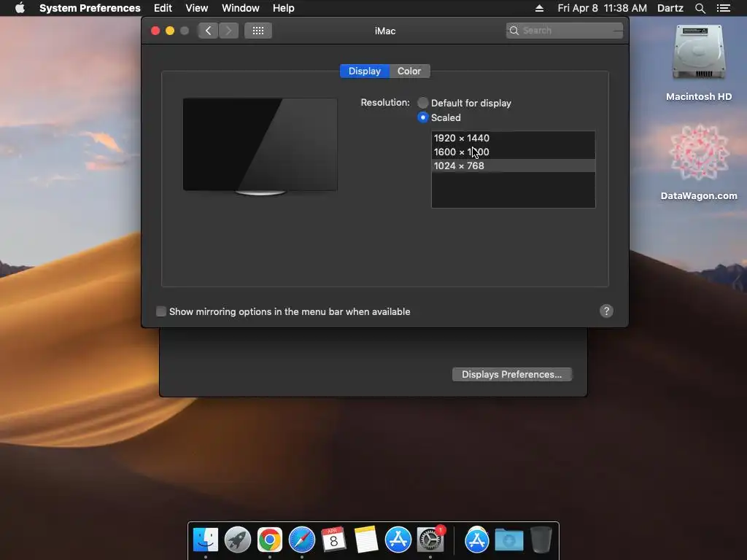This screenshot has width=747, height=560.
Task: Show all preferences via grid icon
Action: [258, 31]
